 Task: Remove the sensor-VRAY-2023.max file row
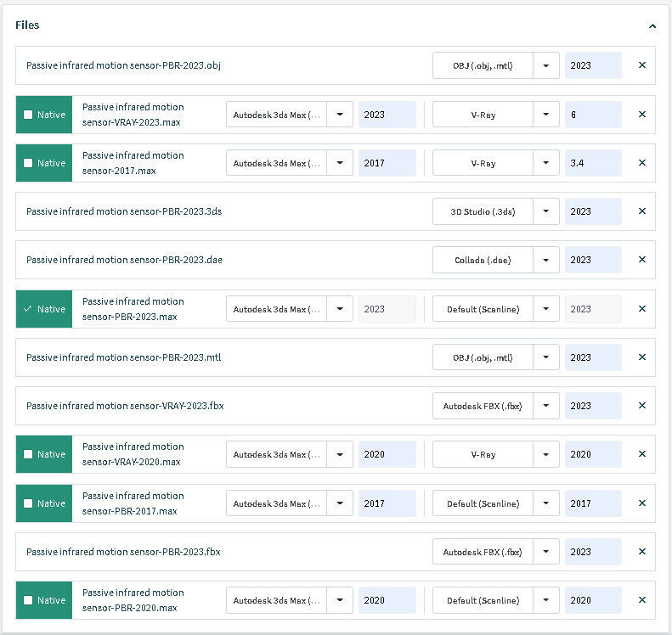click(x=641, y=115)
